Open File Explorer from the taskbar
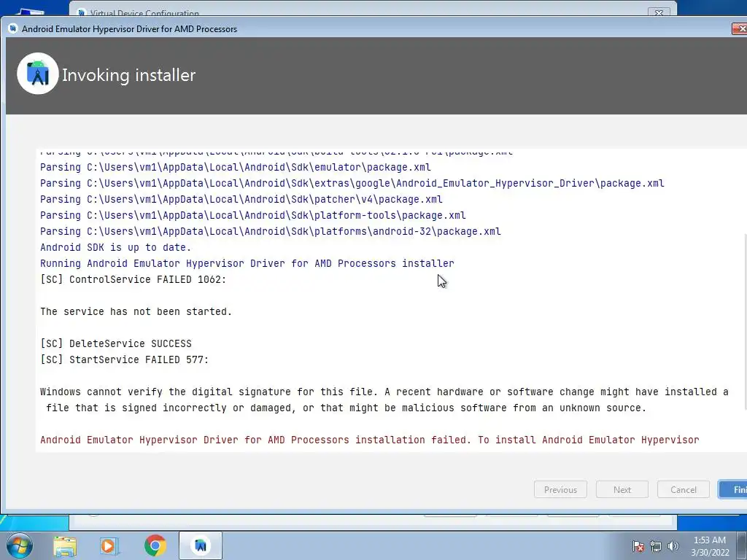Image resolution: width=747 pixels, height=560 pixels. coord(65,545)
